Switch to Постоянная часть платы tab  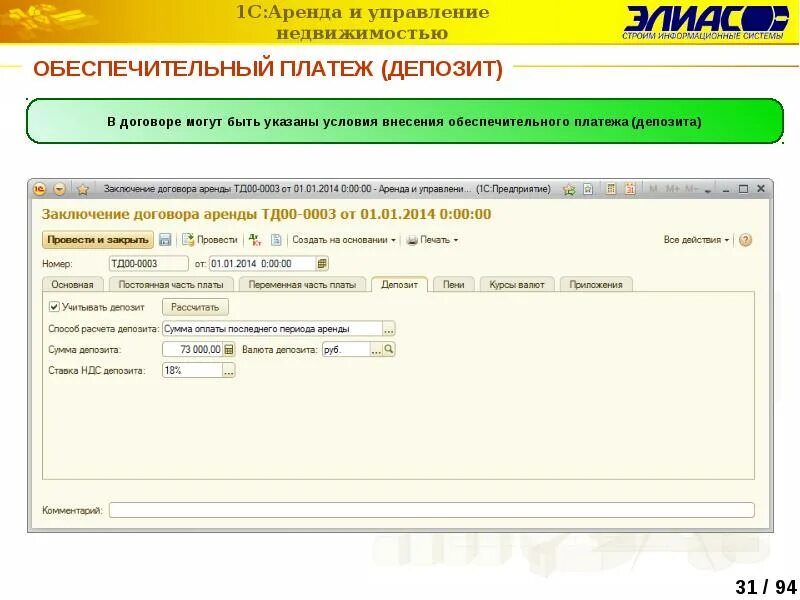(171, 285)
